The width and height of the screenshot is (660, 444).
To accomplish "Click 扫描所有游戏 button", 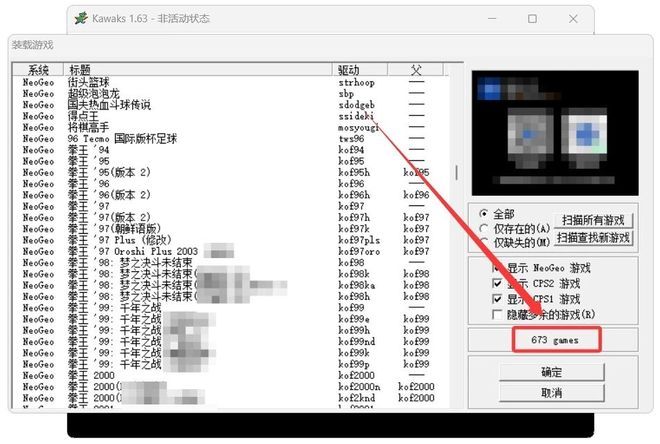I will pyautogui.click(x=593, y=220).
